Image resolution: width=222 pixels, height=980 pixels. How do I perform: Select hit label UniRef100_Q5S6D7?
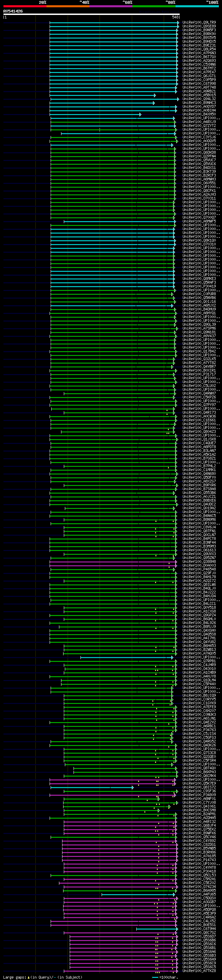coord(199,937)
